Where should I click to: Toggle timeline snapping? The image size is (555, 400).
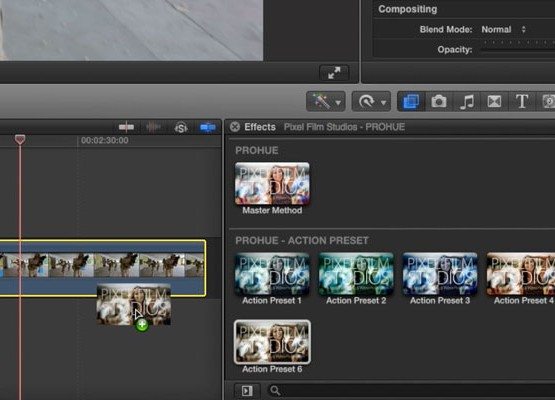pos(208,127)
